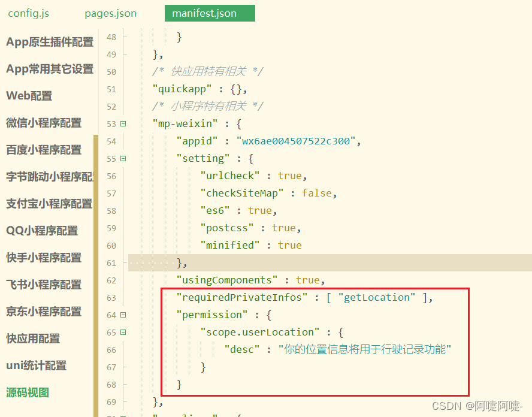Click the 你的位置信息将用于行驶记录功能 string

pyautogui.click(x=365, y=349)
